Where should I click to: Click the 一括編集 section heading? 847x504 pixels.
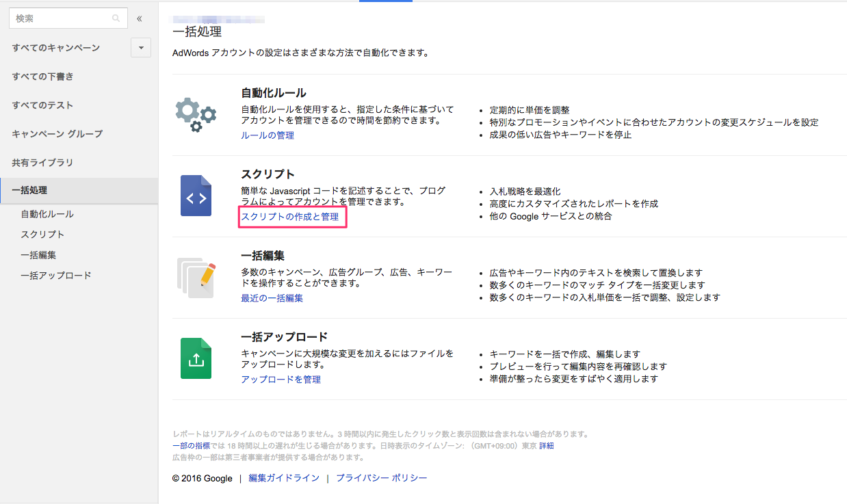click(x=263, y=256)
